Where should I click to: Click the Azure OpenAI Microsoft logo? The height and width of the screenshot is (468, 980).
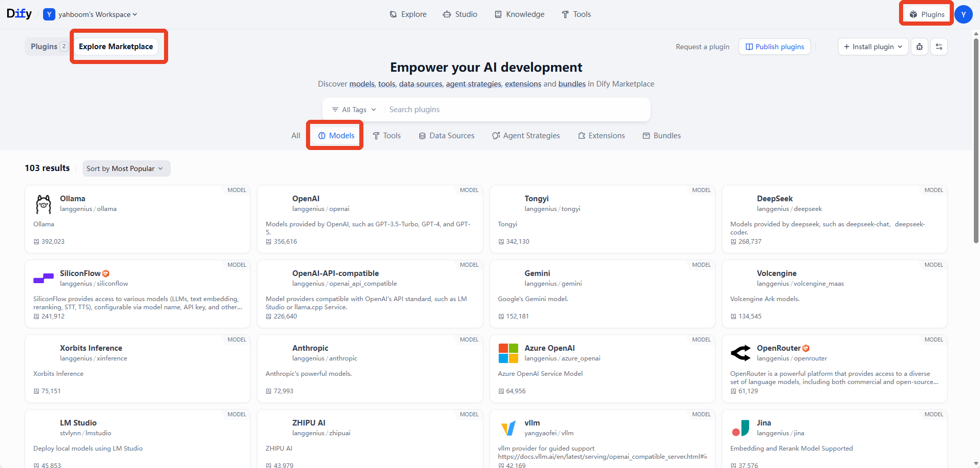[508, 353]
